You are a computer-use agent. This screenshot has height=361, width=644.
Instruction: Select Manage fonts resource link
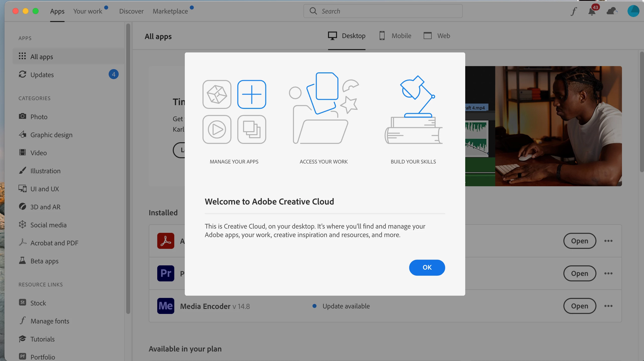coord(50,321)
